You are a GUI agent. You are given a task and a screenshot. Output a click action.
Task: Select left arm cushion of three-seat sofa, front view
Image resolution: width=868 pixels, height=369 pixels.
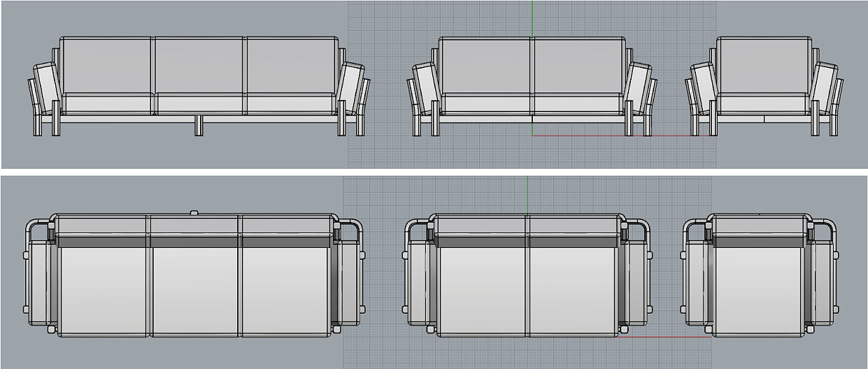click(47, 88)
